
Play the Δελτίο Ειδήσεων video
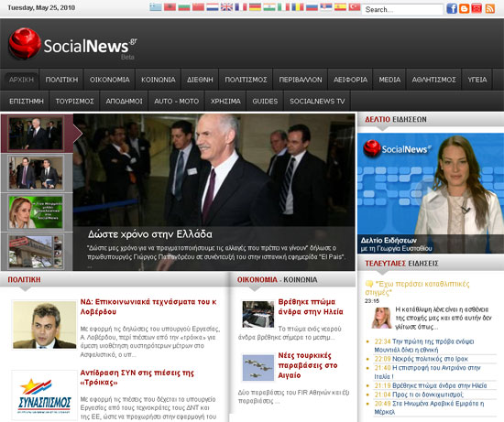431,193
